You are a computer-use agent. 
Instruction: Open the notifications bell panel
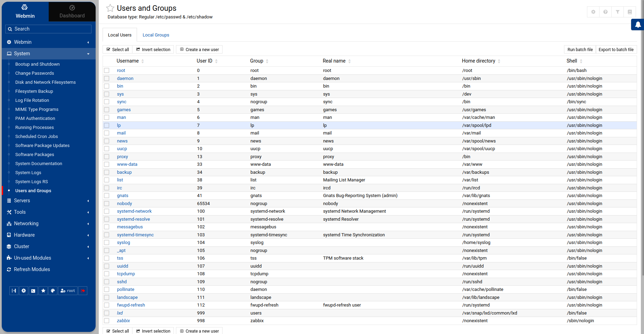coord(638,25)
